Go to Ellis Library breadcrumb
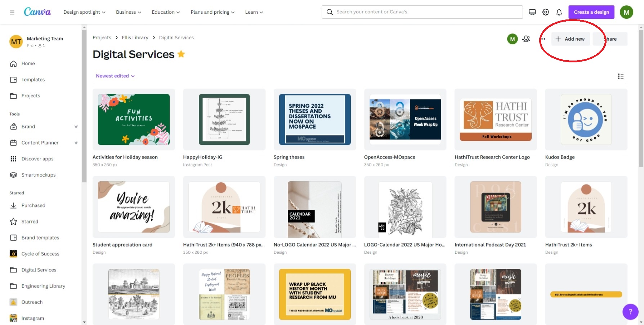Screen dimensions: 644x325 coord(135,37)
